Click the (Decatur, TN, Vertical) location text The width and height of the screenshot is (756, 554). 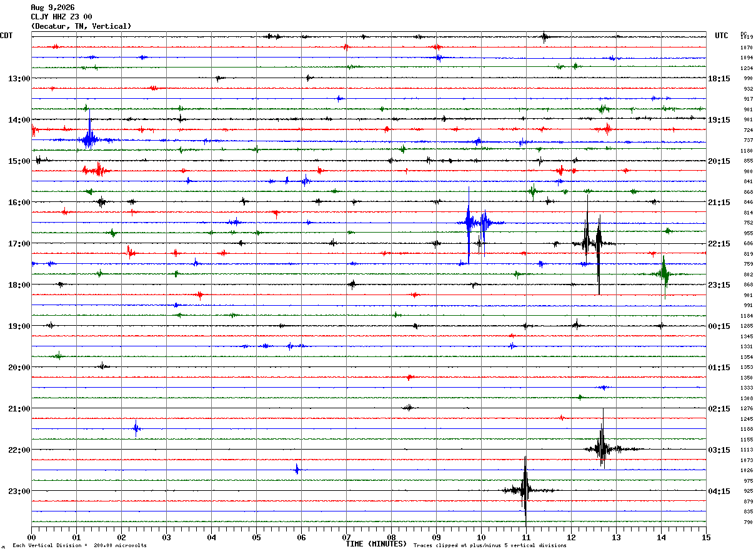click(x=81, y=26)
